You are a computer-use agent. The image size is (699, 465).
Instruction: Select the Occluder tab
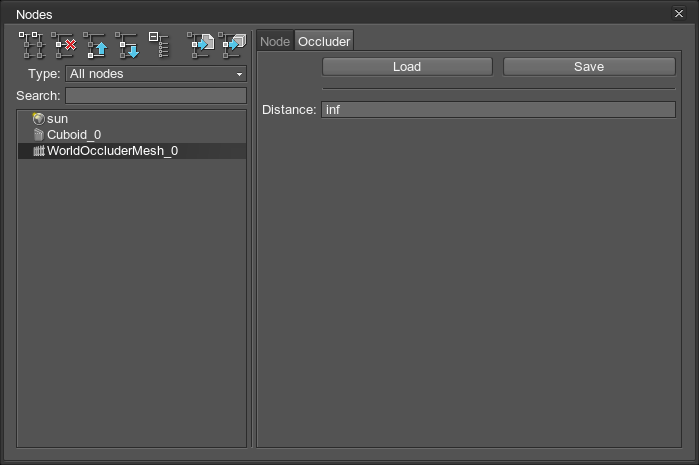pyautogui.click(x=324, y=41)
